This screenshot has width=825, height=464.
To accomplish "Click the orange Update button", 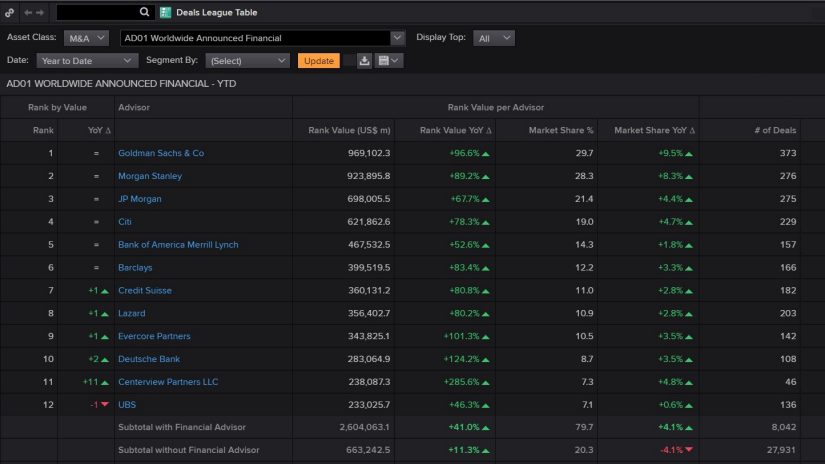I will (319, 60).
